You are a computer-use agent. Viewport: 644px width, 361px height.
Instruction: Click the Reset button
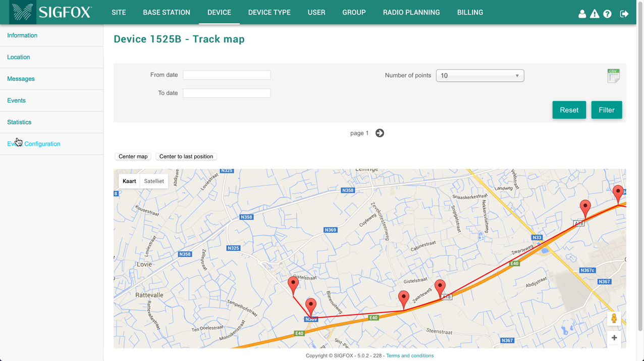coord(569,110)
